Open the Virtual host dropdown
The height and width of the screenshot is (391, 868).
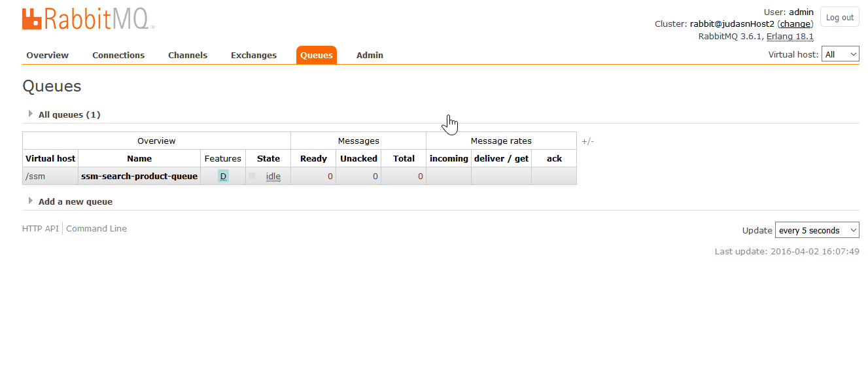pyautogui.click(x=841, y=54)
